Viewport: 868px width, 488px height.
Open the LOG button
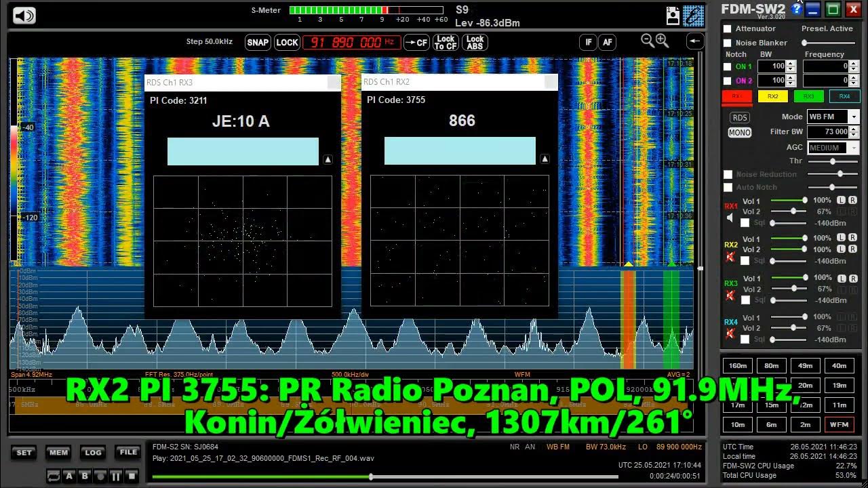(93, 453)
